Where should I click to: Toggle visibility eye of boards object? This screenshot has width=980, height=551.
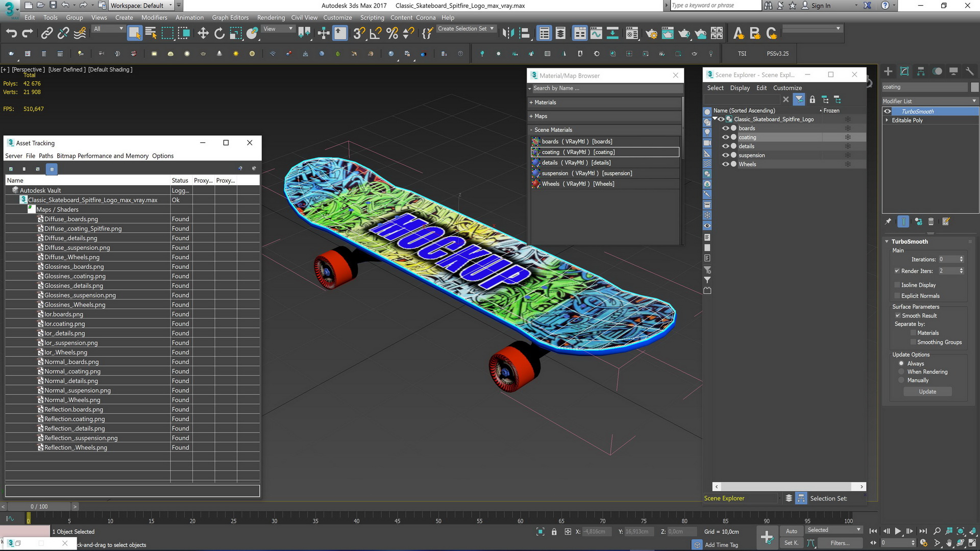725,129
